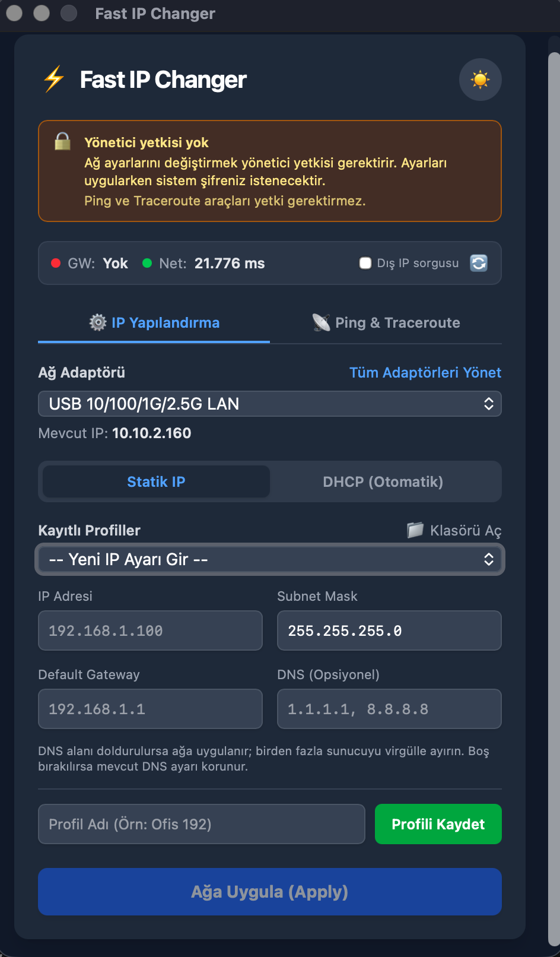Click the Kayıtlı Profiller label
This screenshot has height=957, width=560.
90,530
